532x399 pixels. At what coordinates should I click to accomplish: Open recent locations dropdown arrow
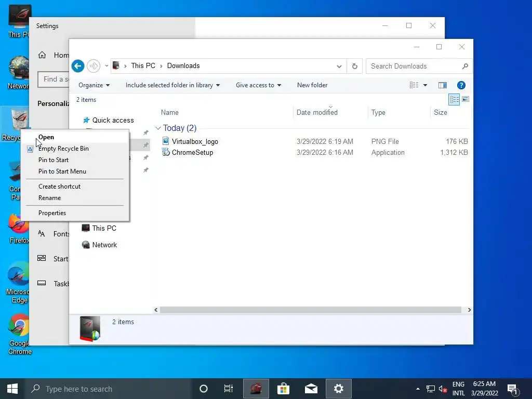pos(107,66)
